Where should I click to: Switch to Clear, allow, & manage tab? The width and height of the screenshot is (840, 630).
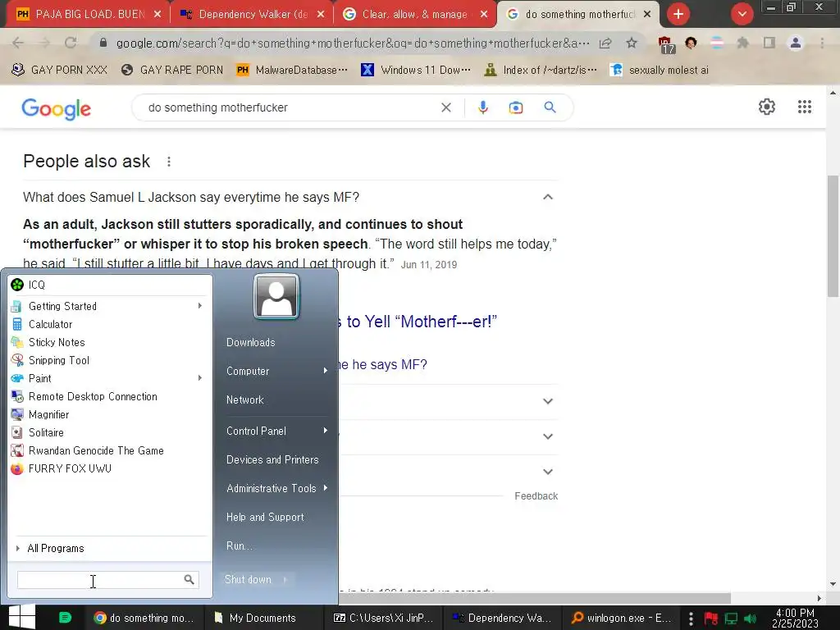pos(415,15)
